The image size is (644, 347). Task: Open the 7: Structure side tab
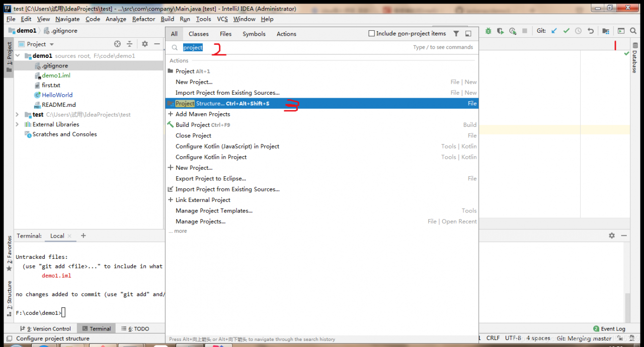(x=9, y=298)
